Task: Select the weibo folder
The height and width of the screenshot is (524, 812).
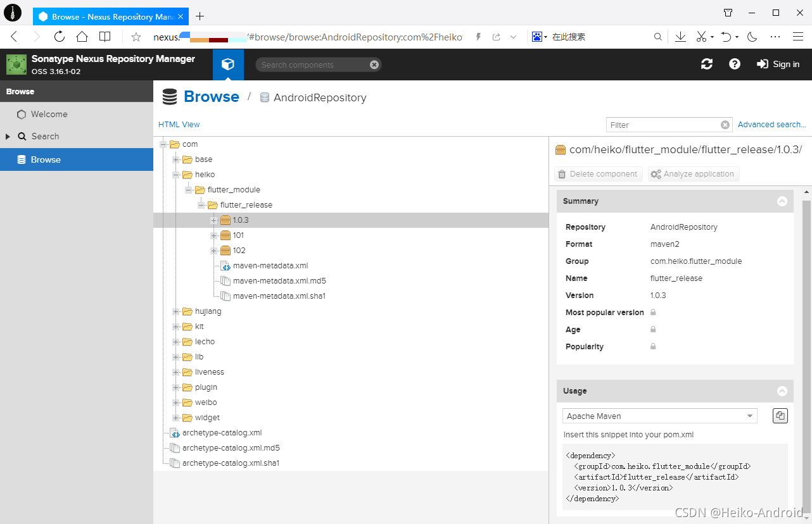Action: pyautogui.click(x=206, y=402)
